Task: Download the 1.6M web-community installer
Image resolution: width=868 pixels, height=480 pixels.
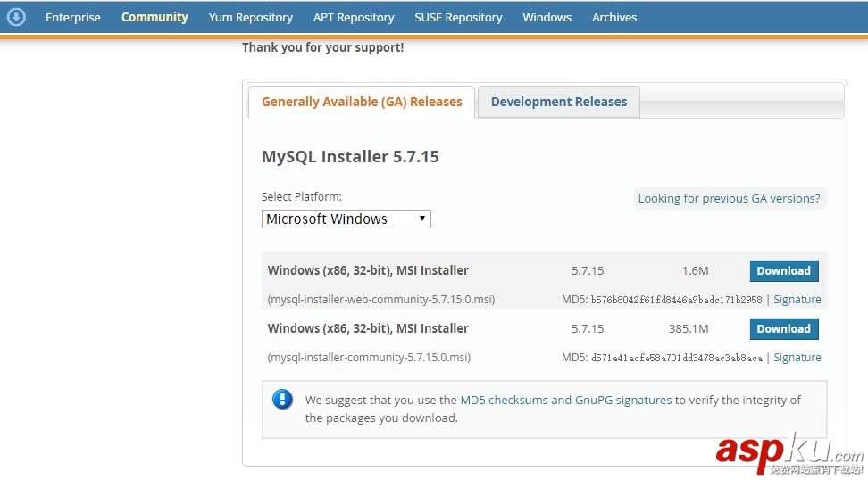Action: pyautogui.click(x=783, y=271)
